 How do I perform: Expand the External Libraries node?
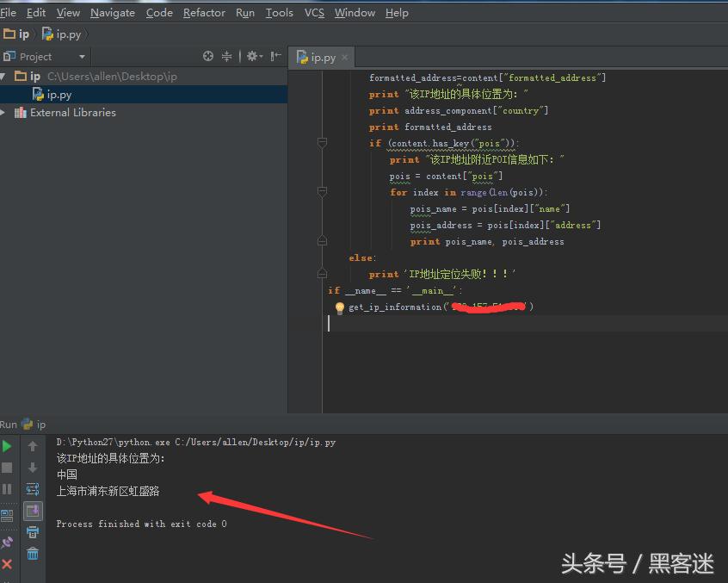coord(3,113)
